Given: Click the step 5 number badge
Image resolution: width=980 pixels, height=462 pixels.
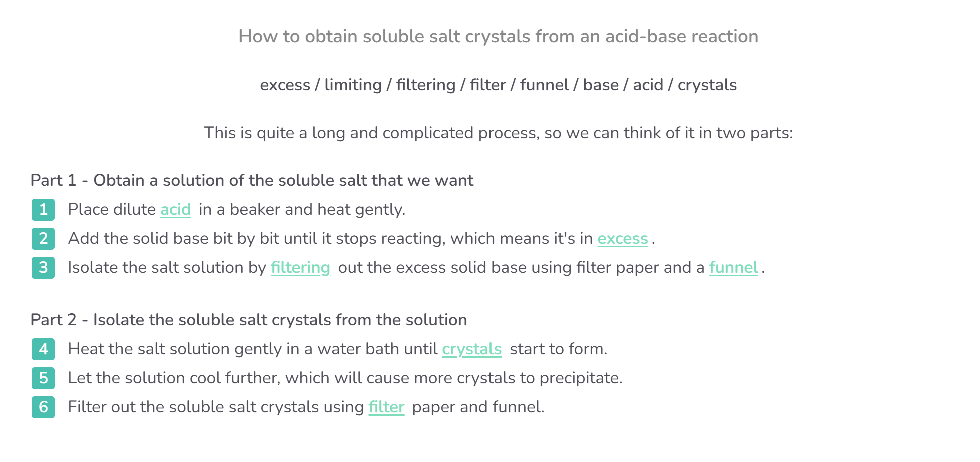Looking at the screenshot, I should [x=43, y=378].
